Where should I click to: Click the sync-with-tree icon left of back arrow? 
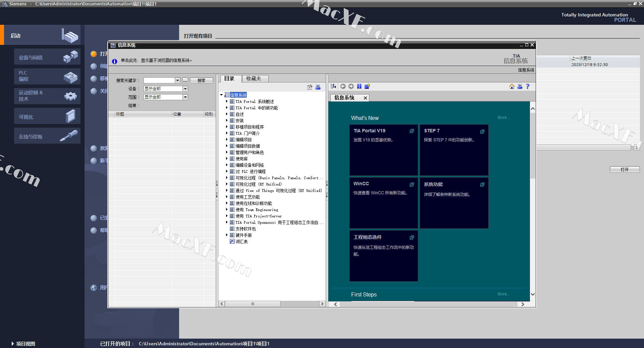pos(333,86)
